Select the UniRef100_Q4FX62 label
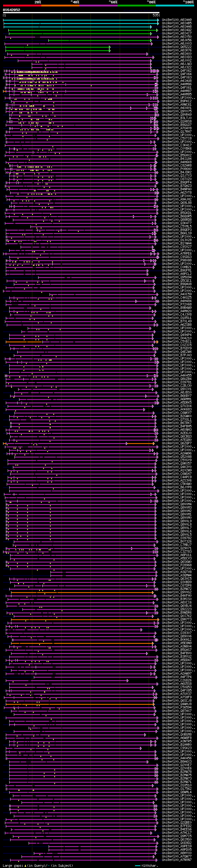197x868 pixels. click(177, 71)
